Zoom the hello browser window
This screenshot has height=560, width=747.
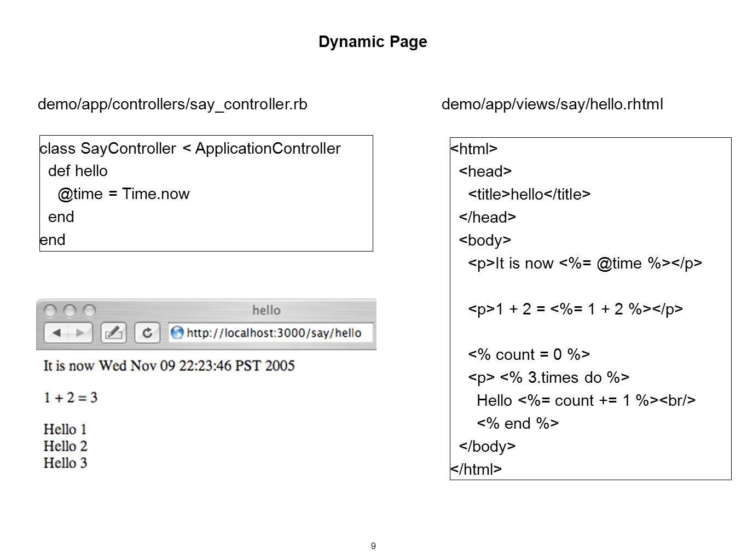(x=89, y=311)
